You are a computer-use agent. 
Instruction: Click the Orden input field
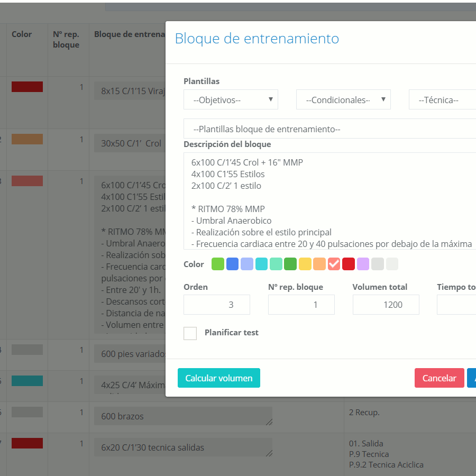pos(217,305)
